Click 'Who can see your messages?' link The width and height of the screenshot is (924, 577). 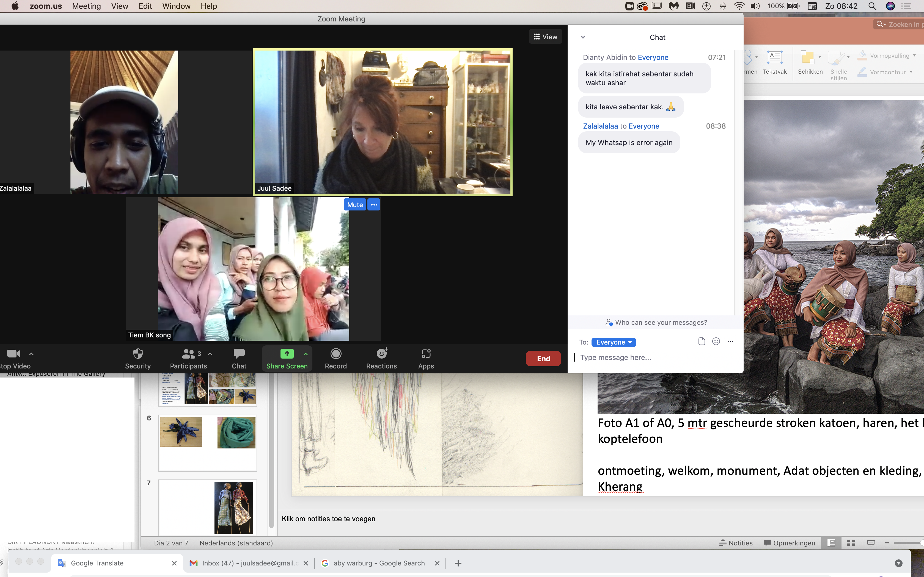(661, 323)
